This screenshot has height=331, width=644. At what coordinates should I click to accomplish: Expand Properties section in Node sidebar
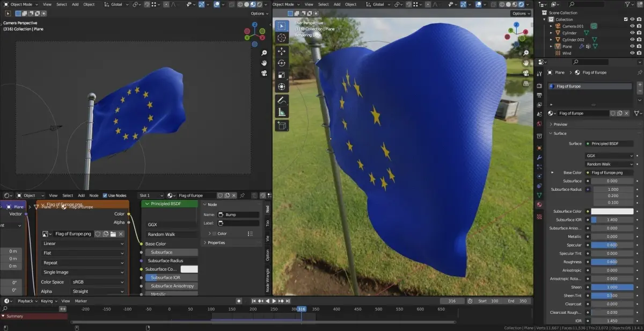[x=216, y=243]
